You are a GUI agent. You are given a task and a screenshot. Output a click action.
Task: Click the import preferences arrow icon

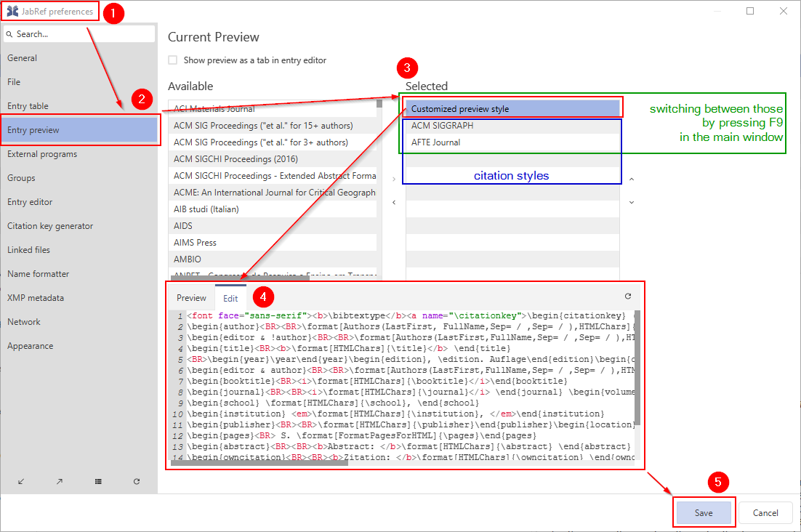coord(21,481)
